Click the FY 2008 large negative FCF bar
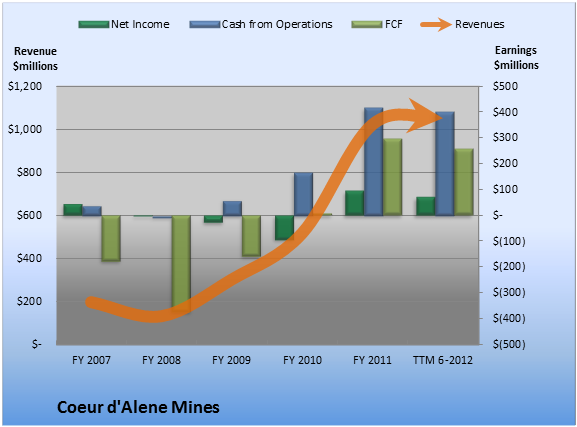The image size is (577, 427). click(181, 264)
